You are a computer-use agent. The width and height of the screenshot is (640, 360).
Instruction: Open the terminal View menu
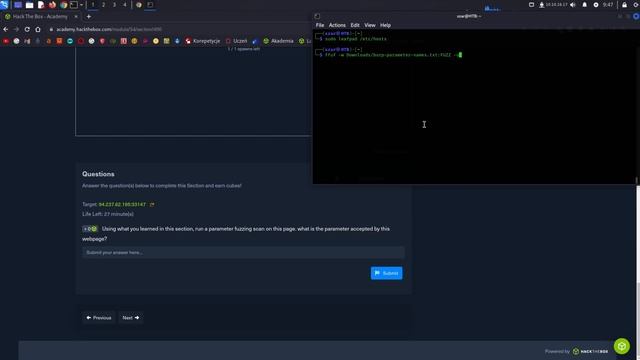pos(370,25)
